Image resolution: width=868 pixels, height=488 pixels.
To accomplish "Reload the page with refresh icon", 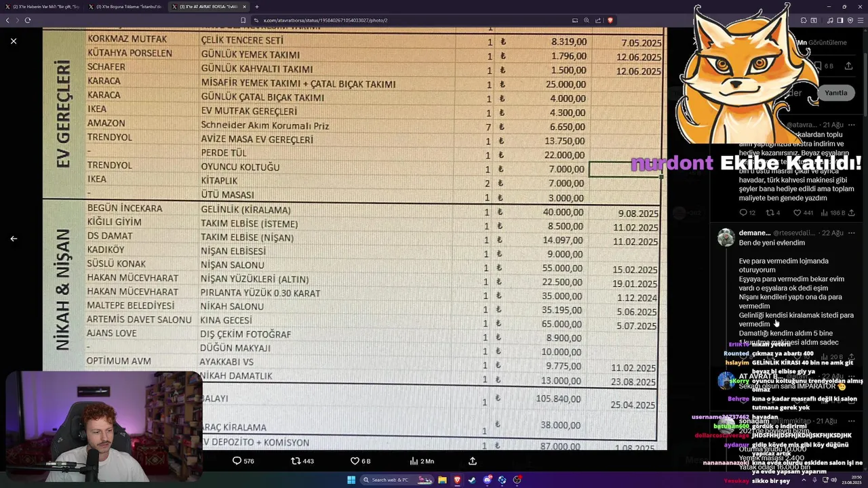I will point(27,20).
